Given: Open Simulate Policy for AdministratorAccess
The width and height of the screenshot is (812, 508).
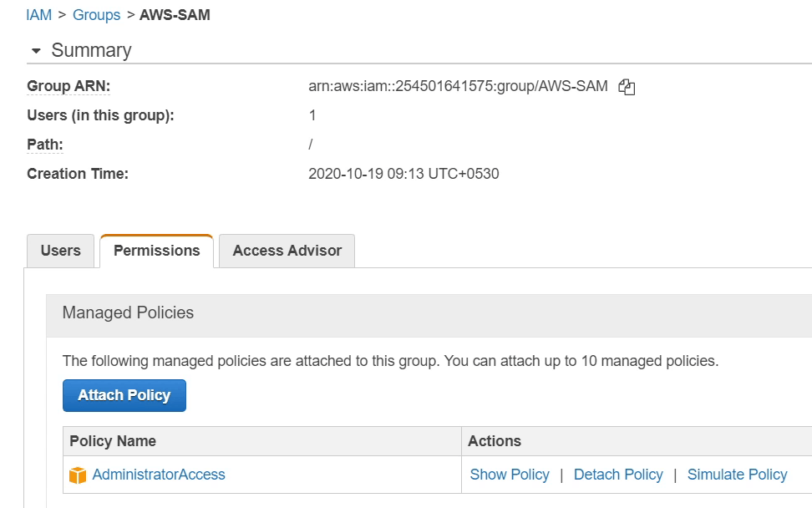Looking at the screenshot, I should (x=737, y=475).
